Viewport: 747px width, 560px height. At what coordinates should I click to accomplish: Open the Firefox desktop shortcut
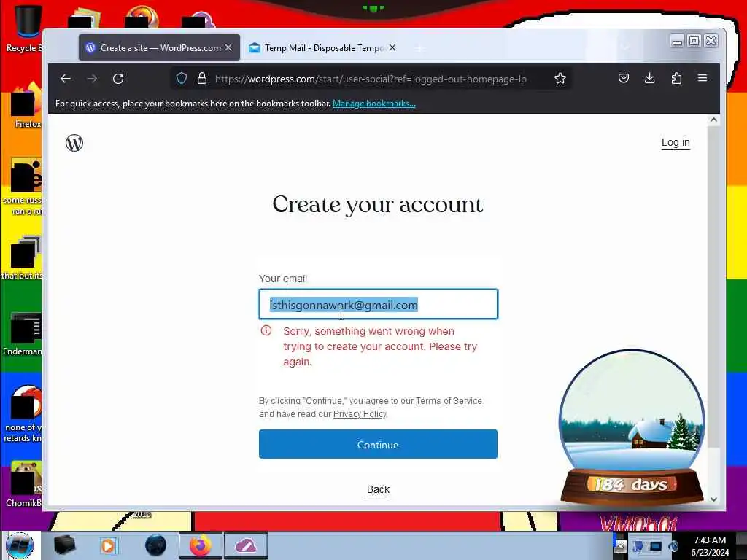coord(26,106)
